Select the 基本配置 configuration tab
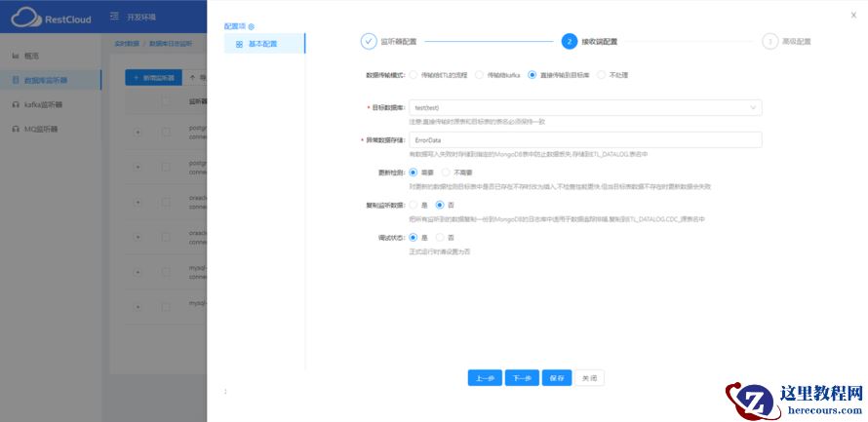868x422 pixels. coord(264,44)
